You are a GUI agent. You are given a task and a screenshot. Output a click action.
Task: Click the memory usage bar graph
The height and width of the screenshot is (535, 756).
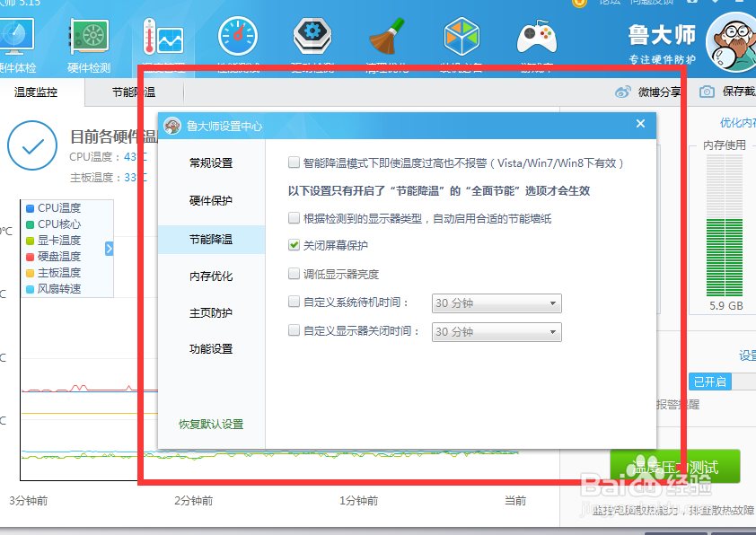pos(725,225)
